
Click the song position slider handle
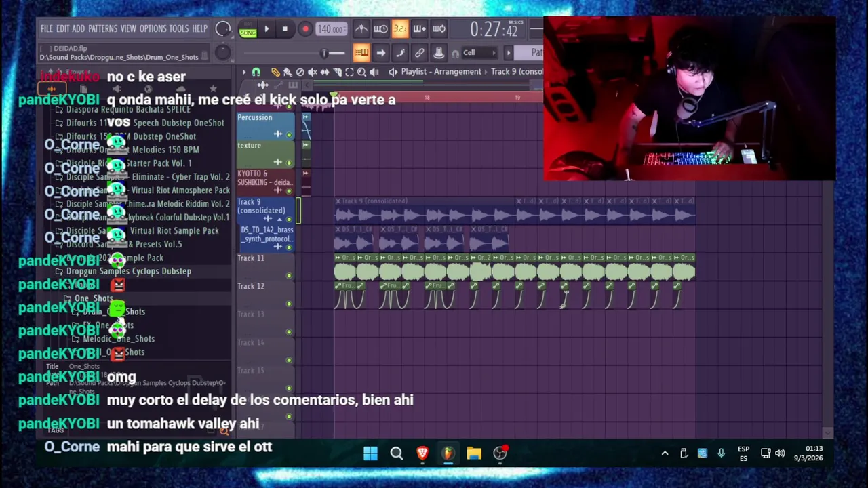coord(323,53)
